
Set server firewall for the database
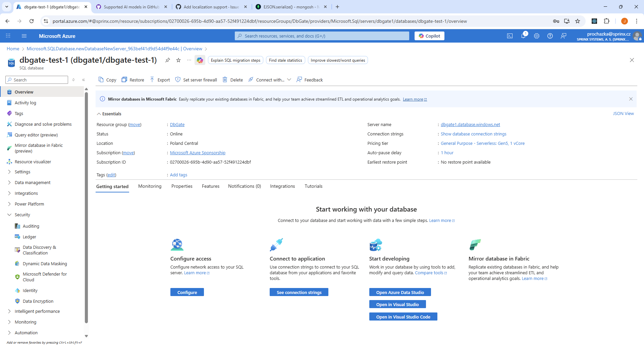(x=196, y=80)
